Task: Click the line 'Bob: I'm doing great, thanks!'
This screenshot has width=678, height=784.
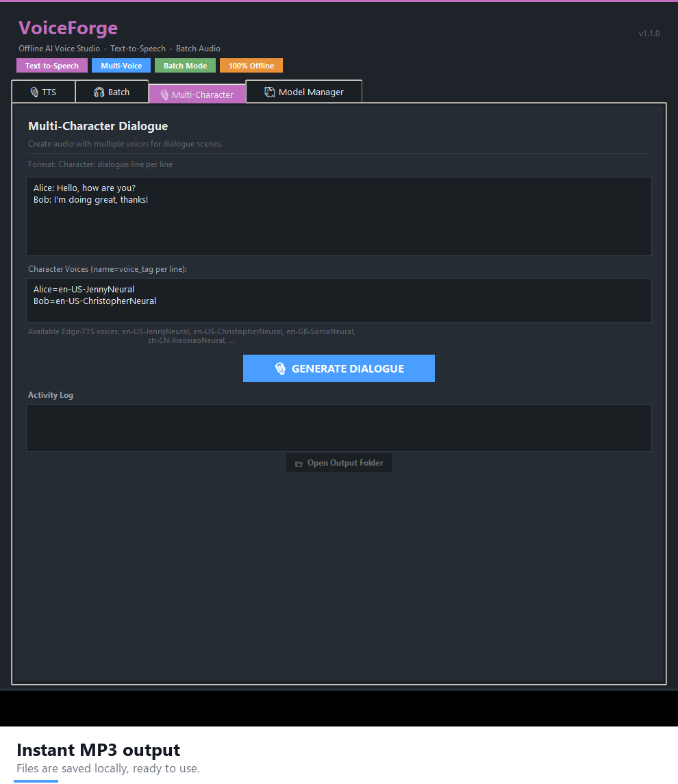Action: pos(91,199)
